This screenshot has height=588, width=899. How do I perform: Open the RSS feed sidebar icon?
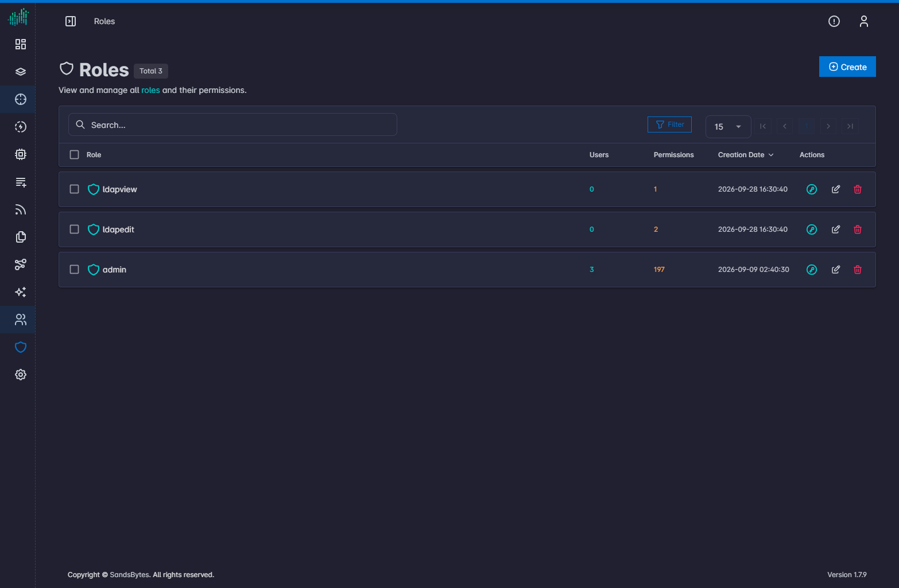[21, 209]
